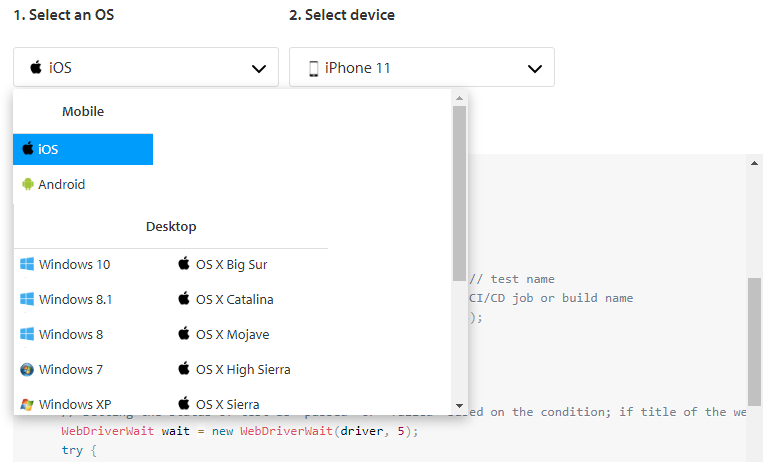This screenshot has height=462, width=770.
Task: Choose Windows 10 in the Desktop list
Action: 65,264
